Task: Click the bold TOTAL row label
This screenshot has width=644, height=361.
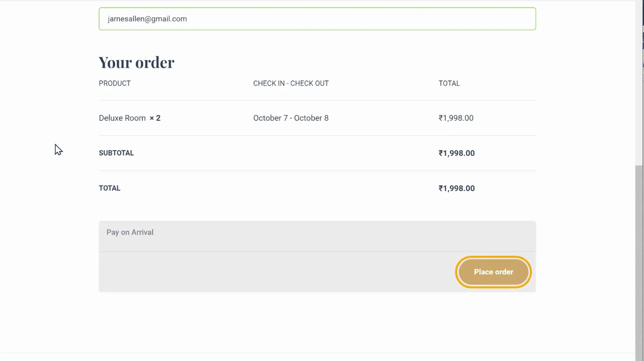Action: (x=109, y=188)
